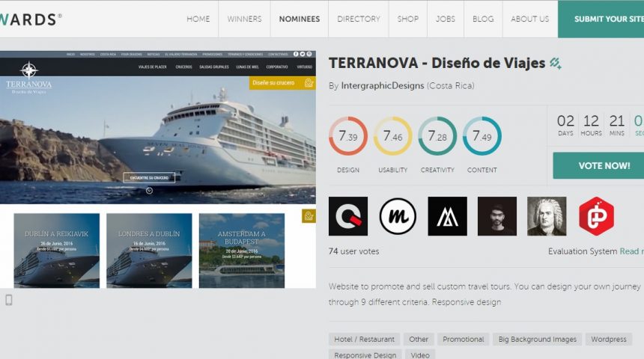Go to the HOME menu item
The height and width of the screenshot is (359, 644).
pyautogui.click(x=198, y=19)
